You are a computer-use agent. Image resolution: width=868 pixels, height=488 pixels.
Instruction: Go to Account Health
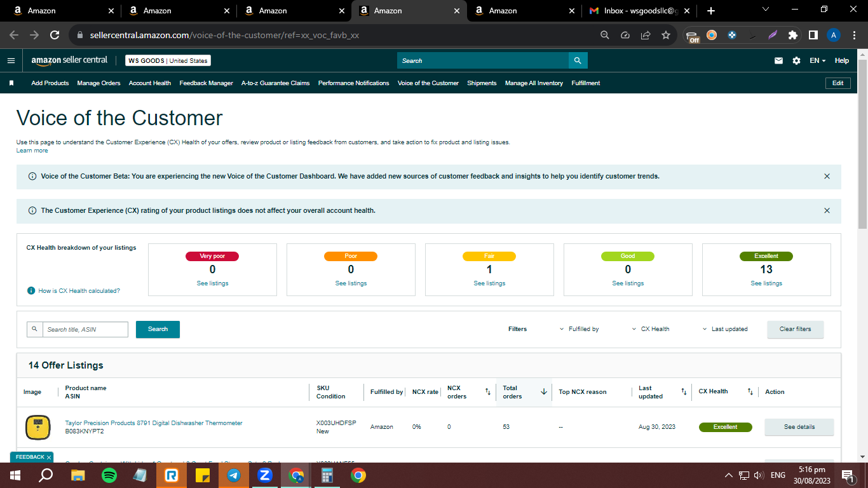[150, 83]
